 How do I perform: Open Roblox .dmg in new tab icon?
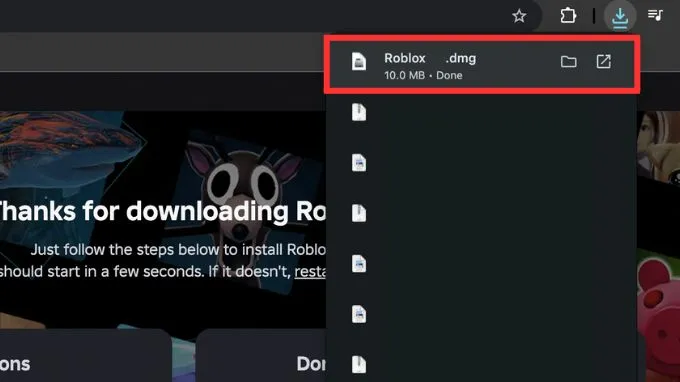[x=603, y=62]
